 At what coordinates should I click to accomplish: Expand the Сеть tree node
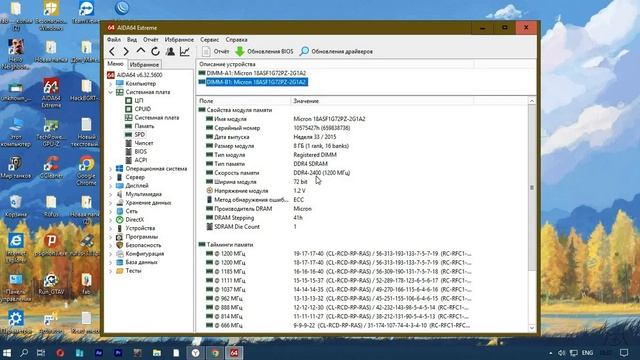pyautogui.click(x=110, y=211)
